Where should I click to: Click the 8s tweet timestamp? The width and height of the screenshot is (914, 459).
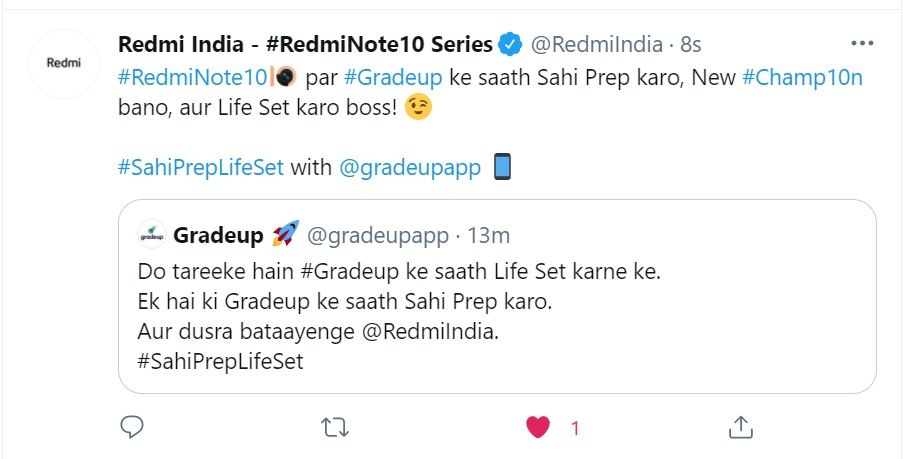coord(690,44)
